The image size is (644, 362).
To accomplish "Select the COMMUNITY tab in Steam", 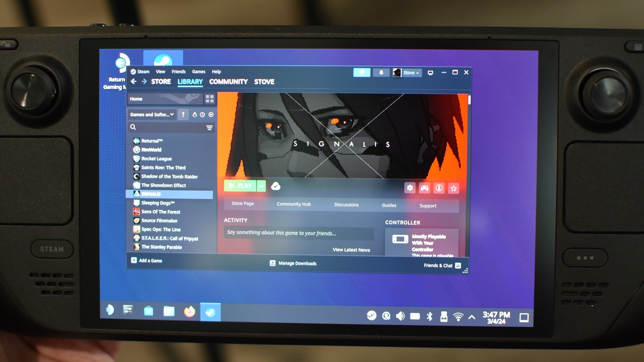I will pyautogui.click(x=228, y=82).
